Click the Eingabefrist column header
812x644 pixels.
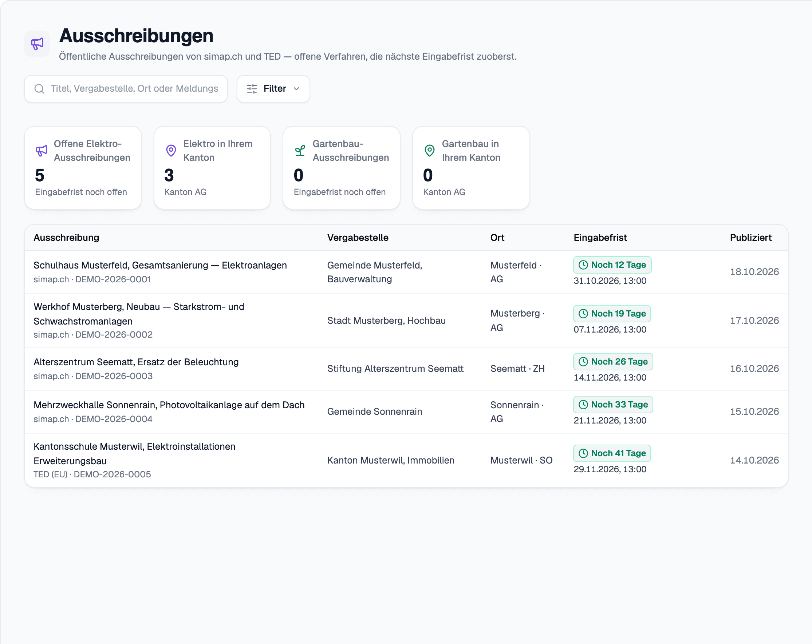coord(600,238)
